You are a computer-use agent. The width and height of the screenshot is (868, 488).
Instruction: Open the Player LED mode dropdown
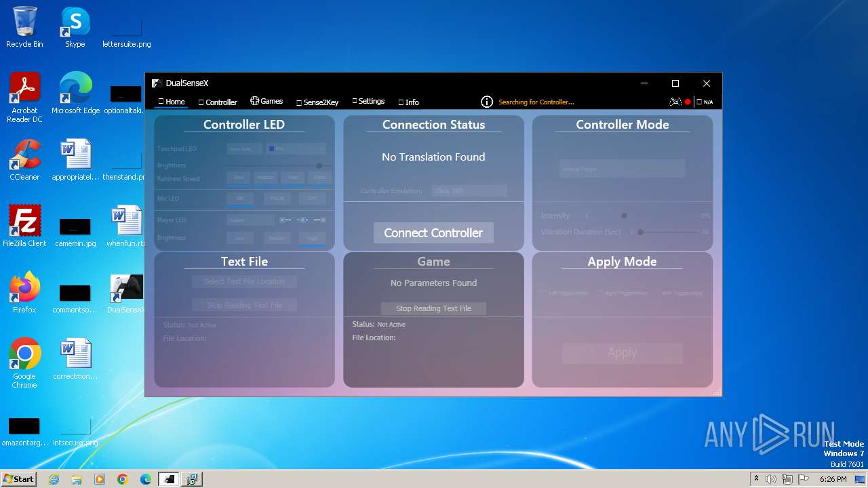[250, 220]
